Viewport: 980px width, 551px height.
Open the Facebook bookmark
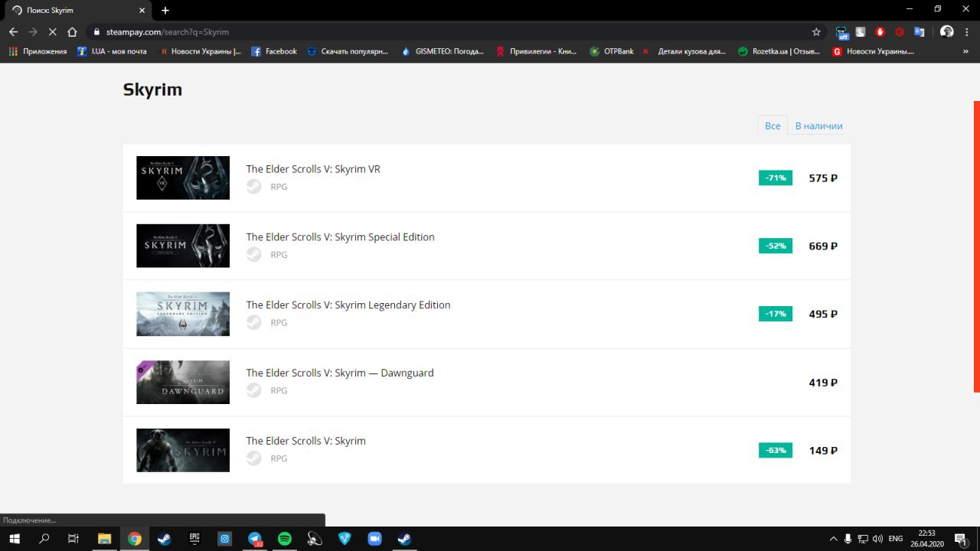[274, 51]
